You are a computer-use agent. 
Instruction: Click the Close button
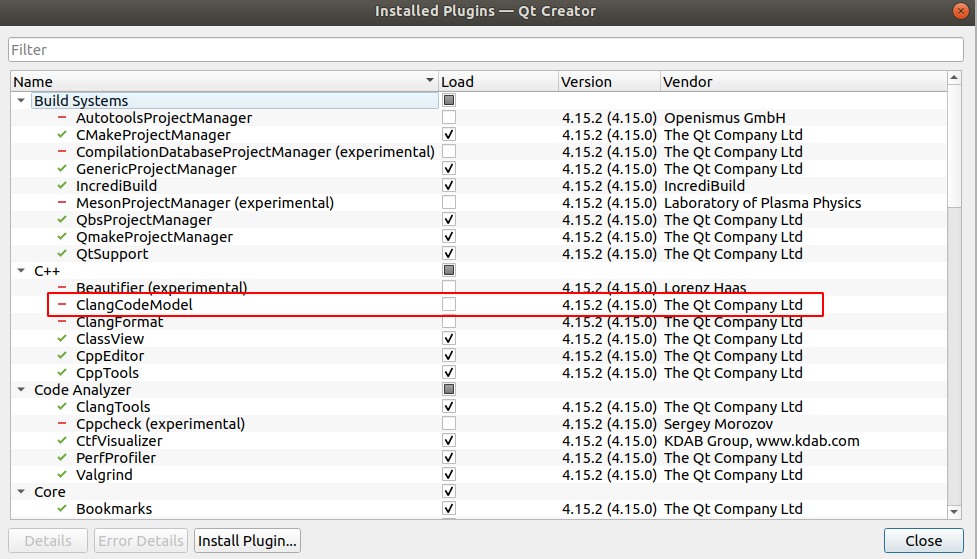coord(923,540)
